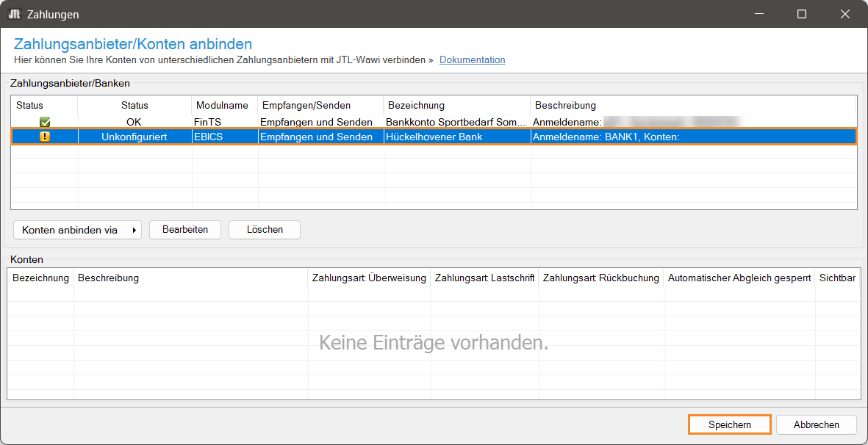The height and width of the screenshot is (445, 868).
Task: Click the green OK status checkmark icon
Action: click(45, 122)
